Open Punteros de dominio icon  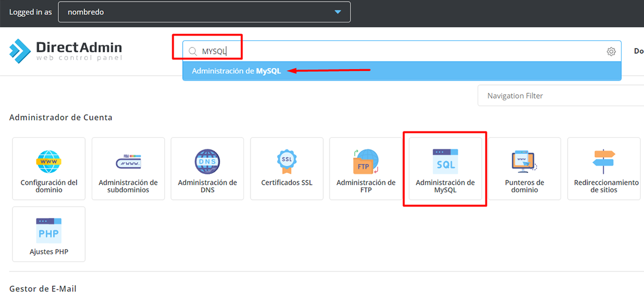pyautogui.click(x=524, y=162)
